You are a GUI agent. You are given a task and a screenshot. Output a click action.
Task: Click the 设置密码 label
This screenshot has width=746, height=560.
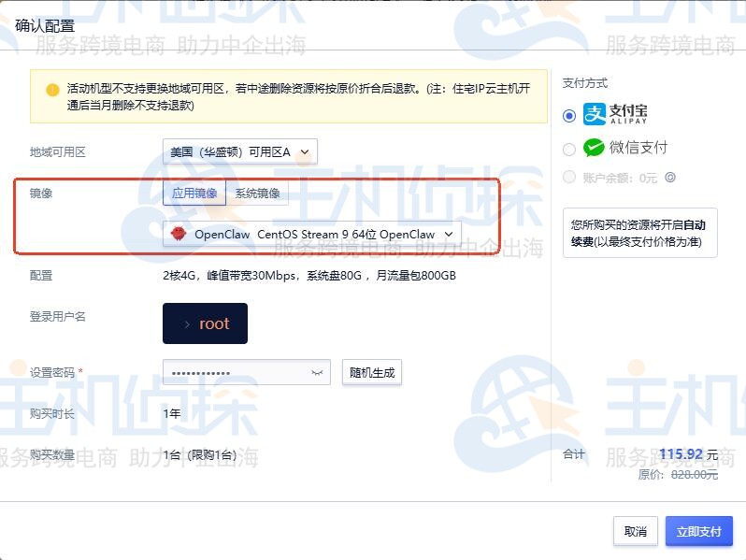[52, 372]
